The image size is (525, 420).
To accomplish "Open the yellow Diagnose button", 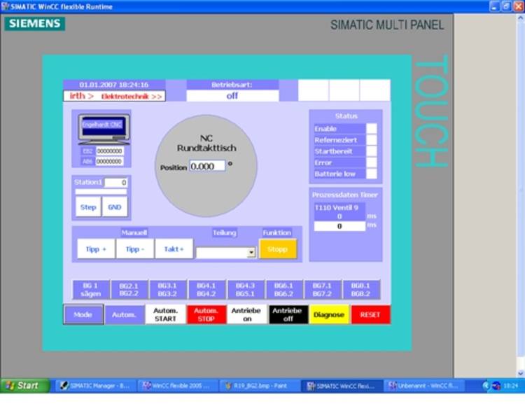I will pos(329,314).
